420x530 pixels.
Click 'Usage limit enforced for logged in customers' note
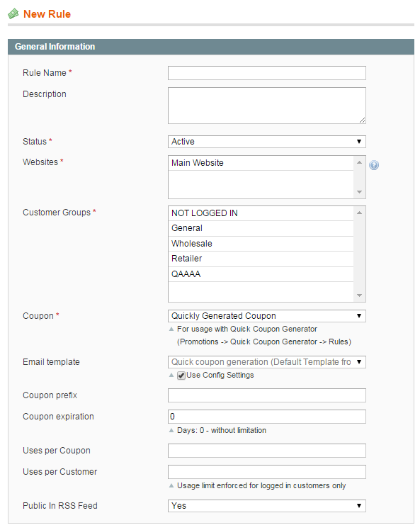tap(261, 486)
